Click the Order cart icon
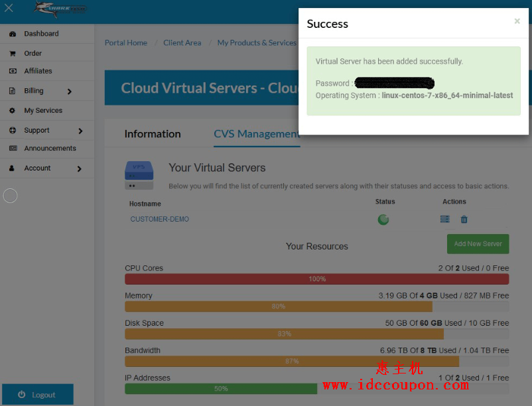532x406 pixels. pos(13,54)
